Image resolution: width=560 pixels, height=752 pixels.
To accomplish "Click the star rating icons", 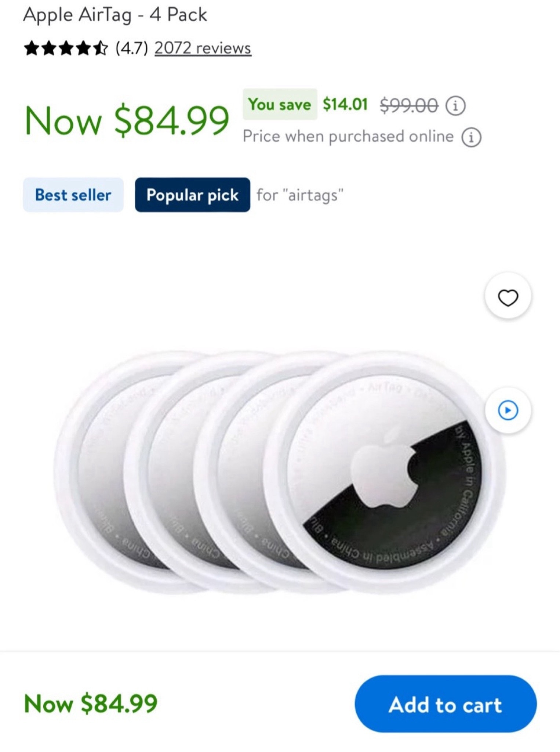I will 66,48.
